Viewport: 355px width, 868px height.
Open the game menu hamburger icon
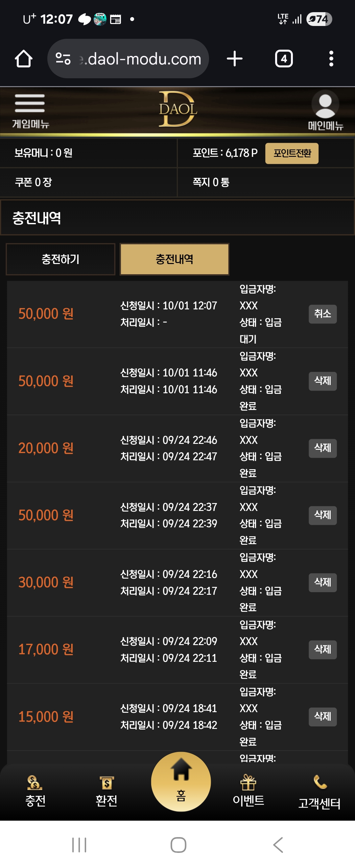point(30,104)
